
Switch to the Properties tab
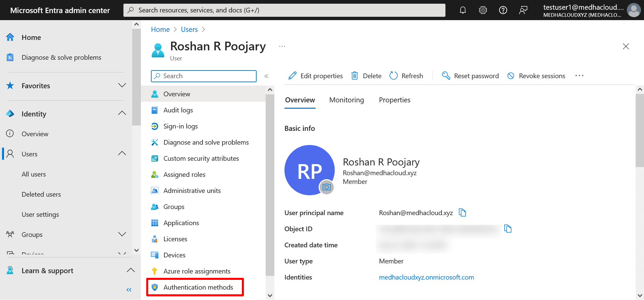[394, 100]
